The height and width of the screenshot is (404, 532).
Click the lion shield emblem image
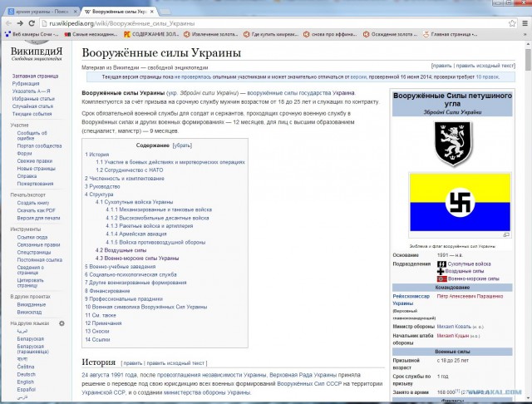pyautogui.click(x=452, y=143)
